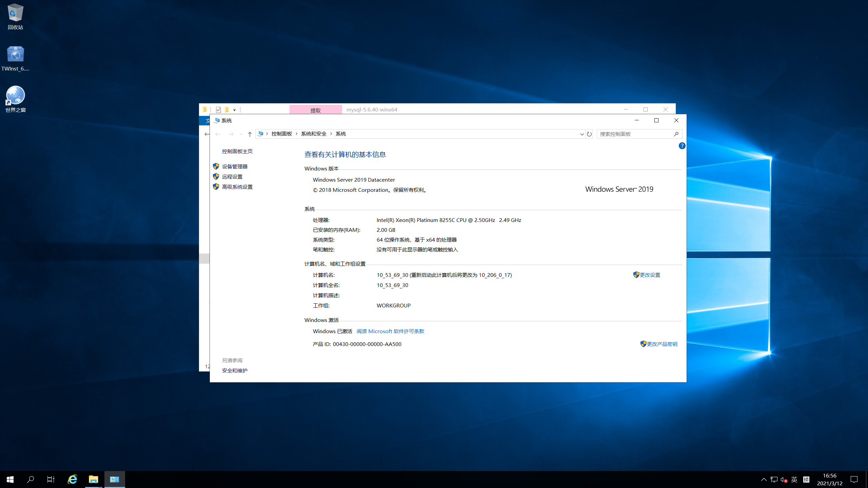Show hidden tray icons chevron
868x488 pixels.
[x=764, y=480]
